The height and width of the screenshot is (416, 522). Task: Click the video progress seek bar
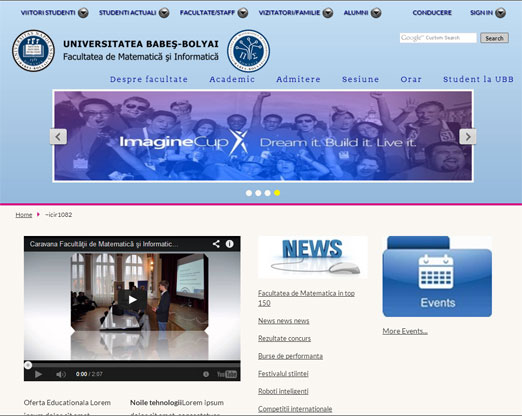click(132, 365)
